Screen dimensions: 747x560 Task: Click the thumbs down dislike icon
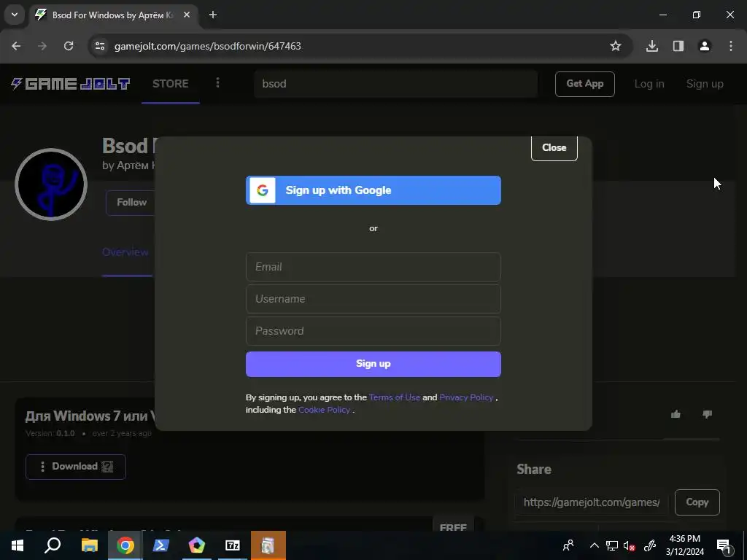tap(707, 414)
